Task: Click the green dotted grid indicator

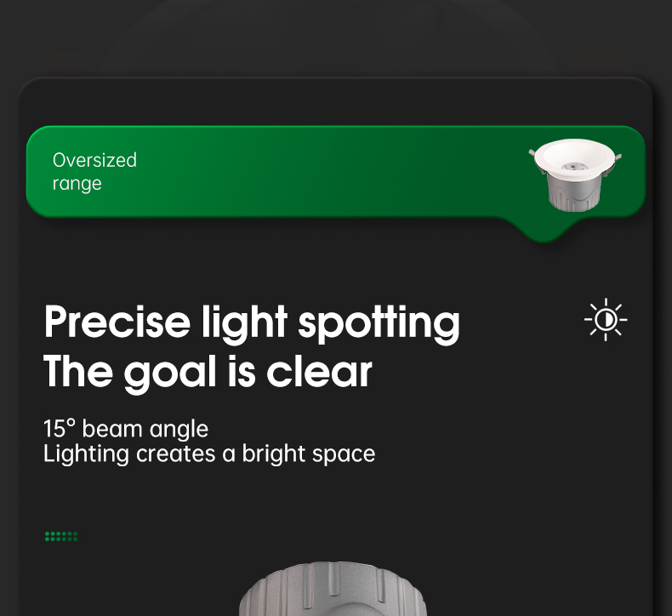Action: click(61, 537)
